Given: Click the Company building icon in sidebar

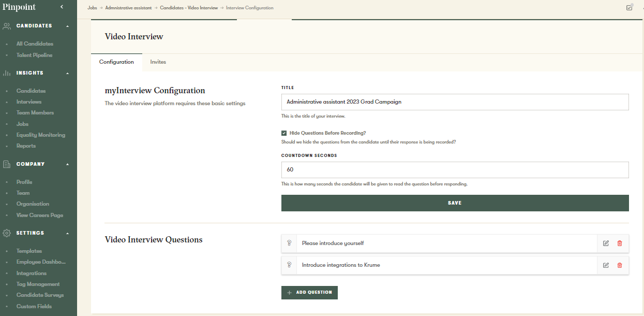Looking at the screenshot, I should click(x=7, y=164).
